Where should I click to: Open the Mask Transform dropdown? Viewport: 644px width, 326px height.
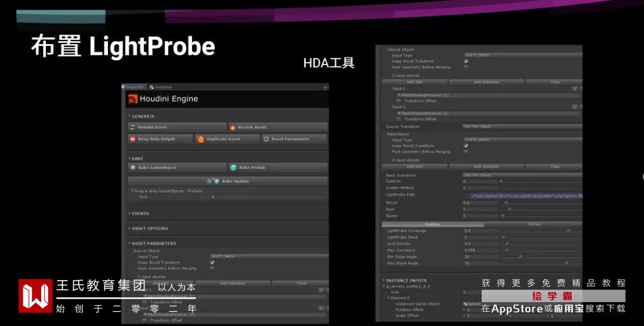tap(522, 175)
